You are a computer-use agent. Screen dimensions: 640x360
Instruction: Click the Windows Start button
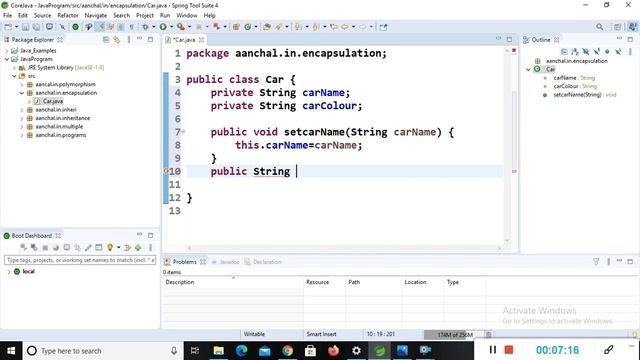pyautogui.click(x=11, y=351)
